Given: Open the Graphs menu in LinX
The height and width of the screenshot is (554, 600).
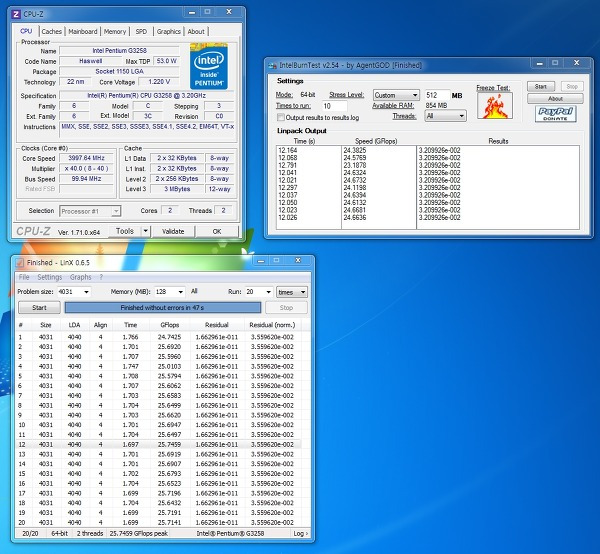Looking at the screenshot, I should coord(81,277).
